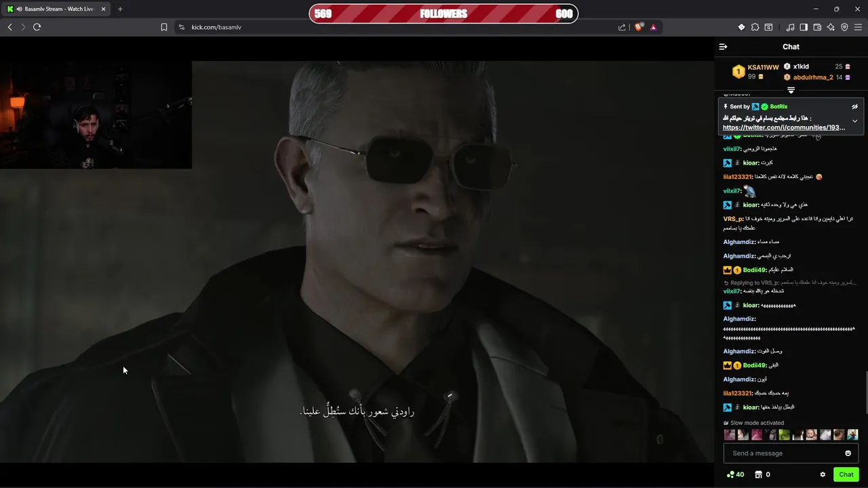Select the last quick emote thumbnail
868x488 pixels.
click(853, 435)
